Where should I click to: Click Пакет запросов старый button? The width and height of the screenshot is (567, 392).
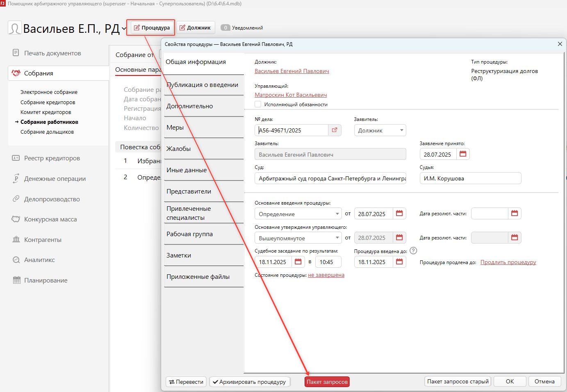[x=458, y=381]
